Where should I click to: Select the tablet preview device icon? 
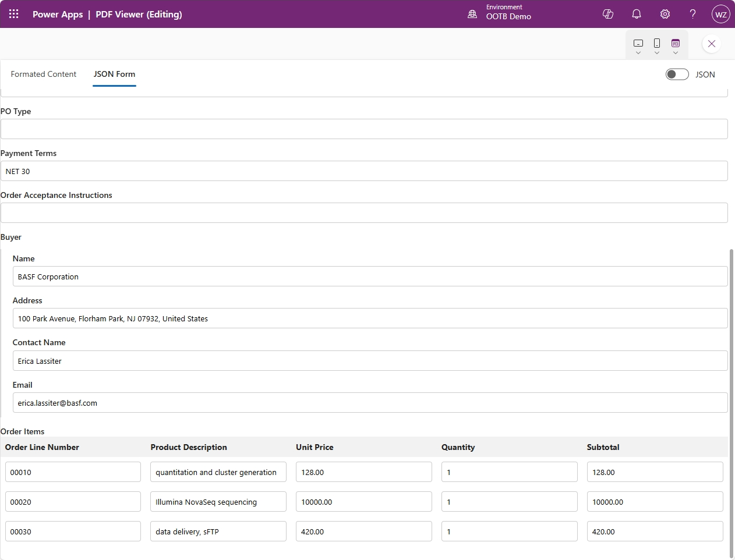638,43
